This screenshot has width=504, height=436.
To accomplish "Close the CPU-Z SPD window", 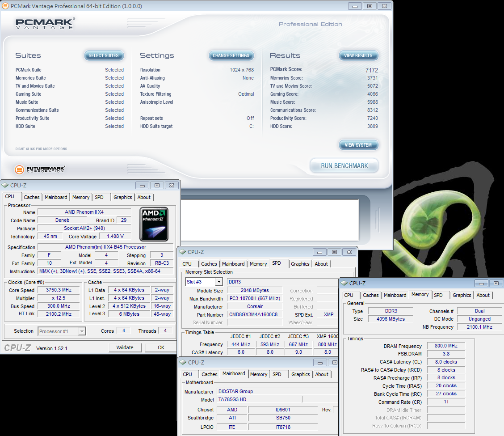I will tap(349, 252).
